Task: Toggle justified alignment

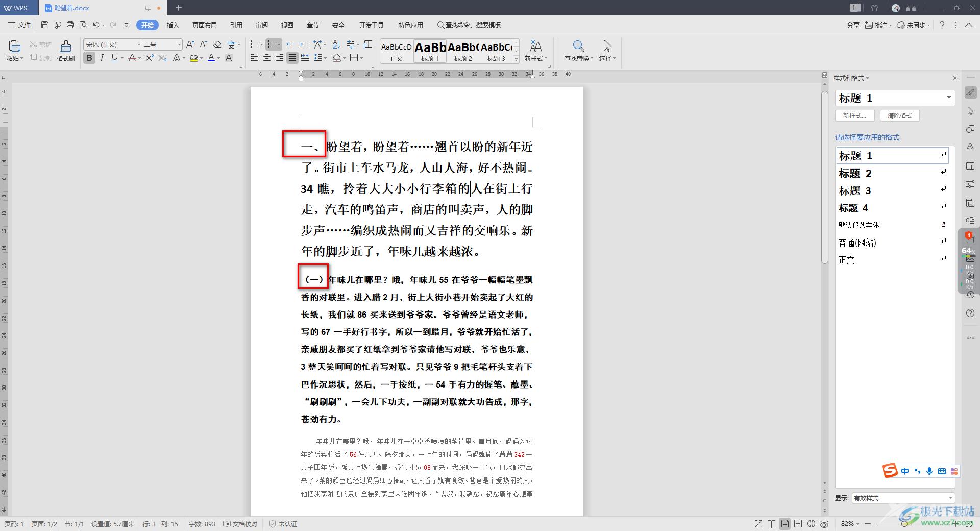Action: (x=292, y=58)
